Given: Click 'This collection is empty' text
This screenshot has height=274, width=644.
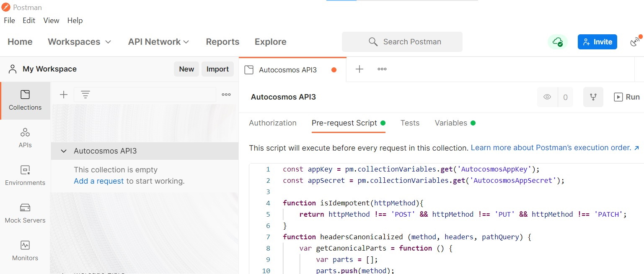Looking at the screenshot, I should (x=116, y=170).
